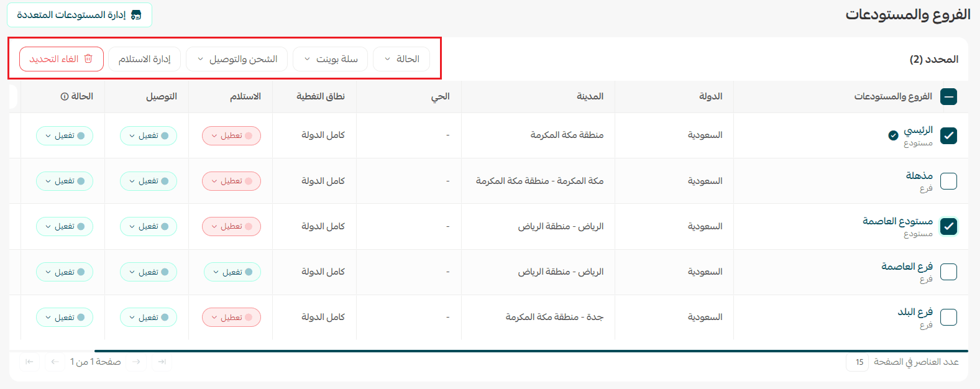Open الاستلام dropdown for فرع العاصمة row
The height and width of the screenshot is (389, 980).
(232, 272)
